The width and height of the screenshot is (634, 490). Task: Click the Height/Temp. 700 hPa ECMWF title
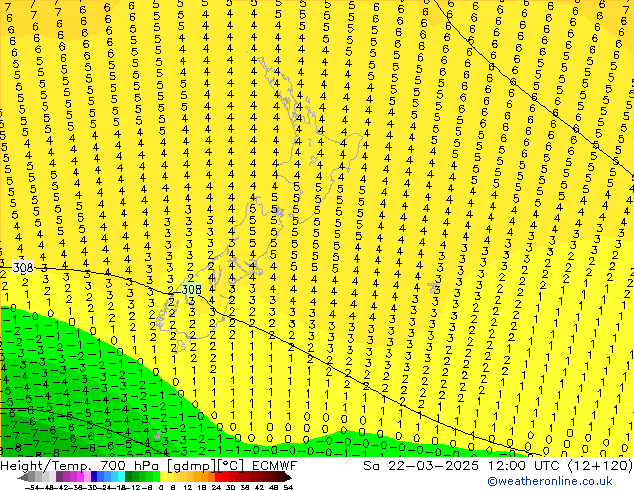point(148,465)
